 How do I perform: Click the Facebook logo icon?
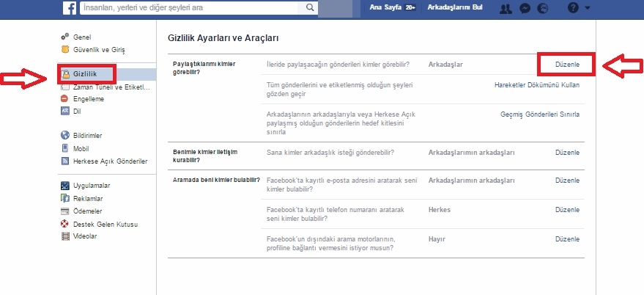70,8
